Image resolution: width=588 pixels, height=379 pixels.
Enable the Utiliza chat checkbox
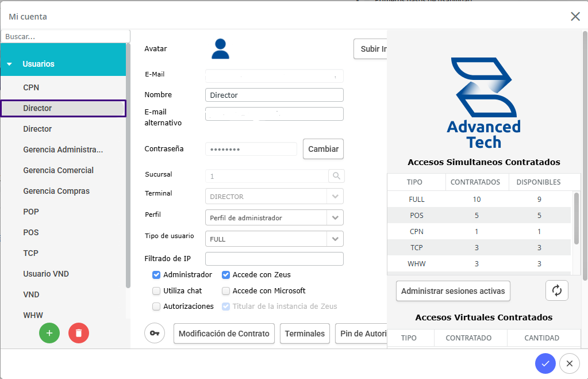pyautogui.click(x=156, y=291)
